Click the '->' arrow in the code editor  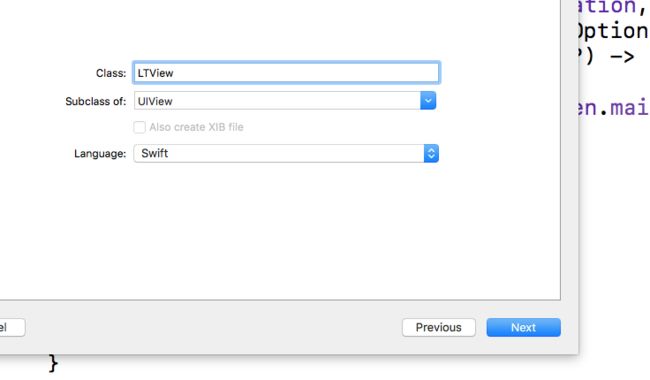[x=622, y=57]
